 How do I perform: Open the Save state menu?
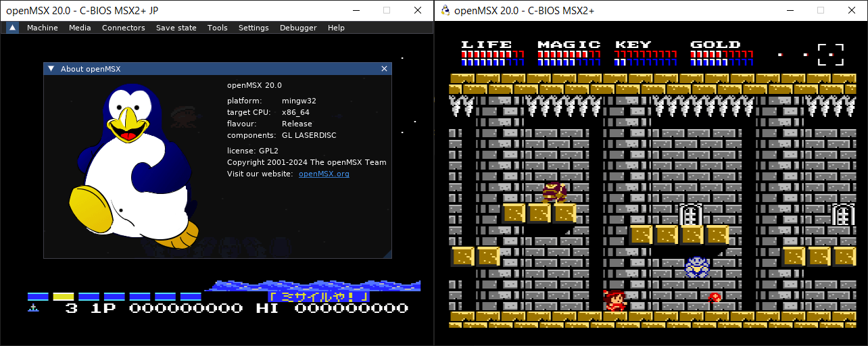(x=176, y=28)
